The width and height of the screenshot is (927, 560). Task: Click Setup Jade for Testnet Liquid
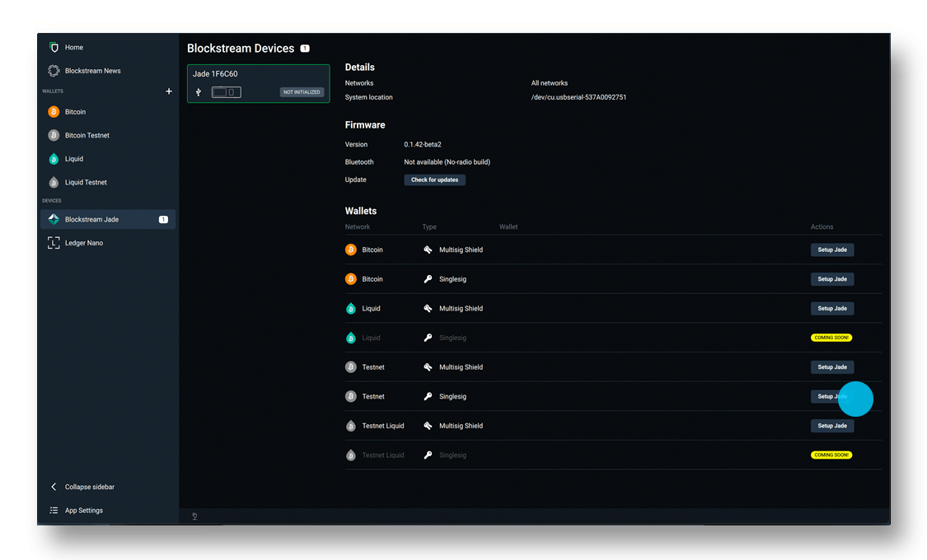832,426
